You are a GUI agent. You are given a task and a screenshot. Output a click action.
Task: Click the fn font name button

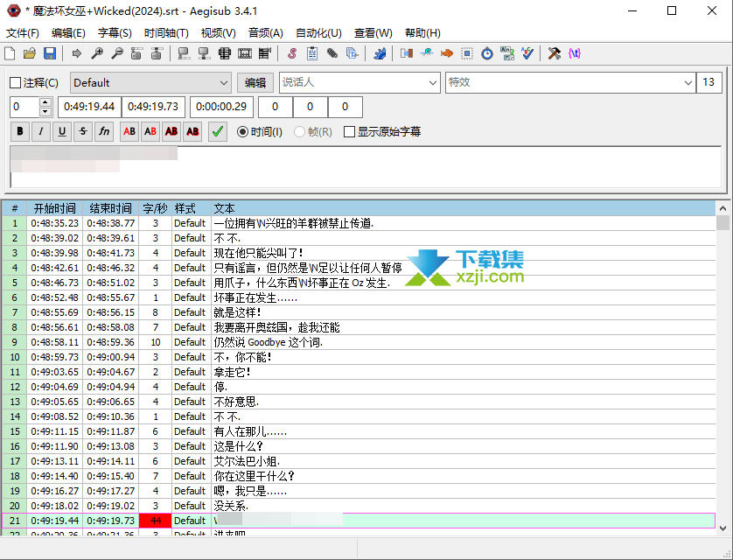(104, 132)
